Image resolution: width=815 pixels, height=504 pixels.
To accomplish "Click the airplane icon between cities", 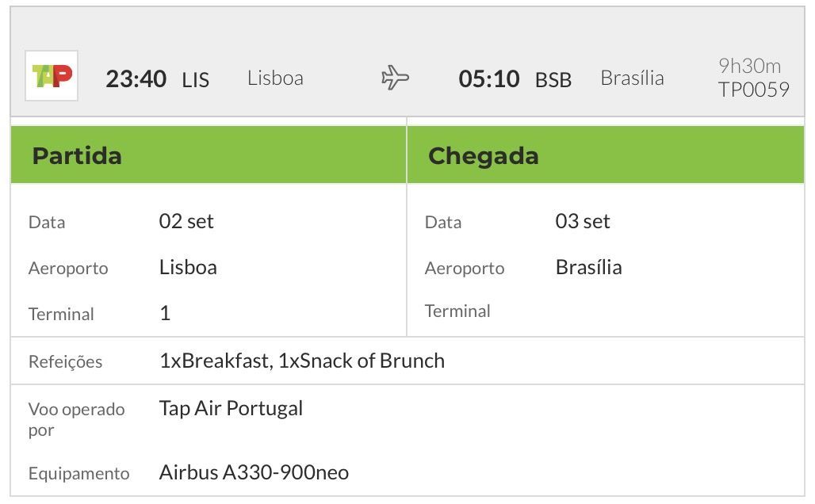I will 395,78.
